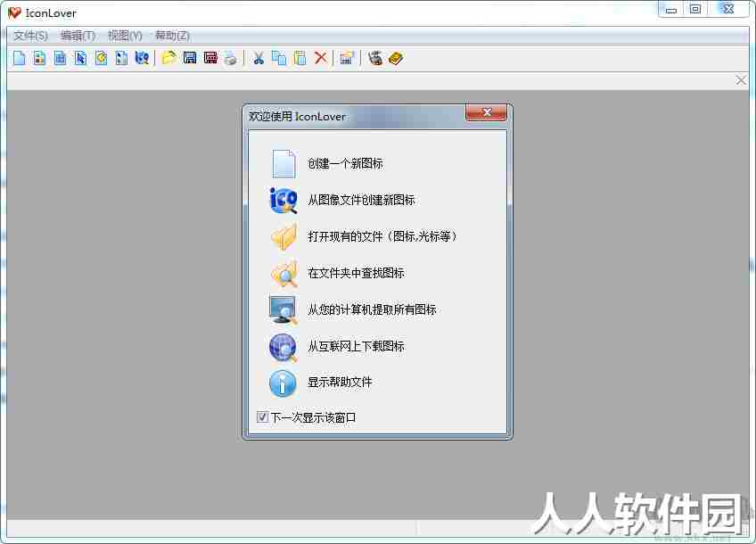Click the globe icon beside 从互联网上下载图标
Viewport: 756px width, 544px height.
click(x=283, y=347)
